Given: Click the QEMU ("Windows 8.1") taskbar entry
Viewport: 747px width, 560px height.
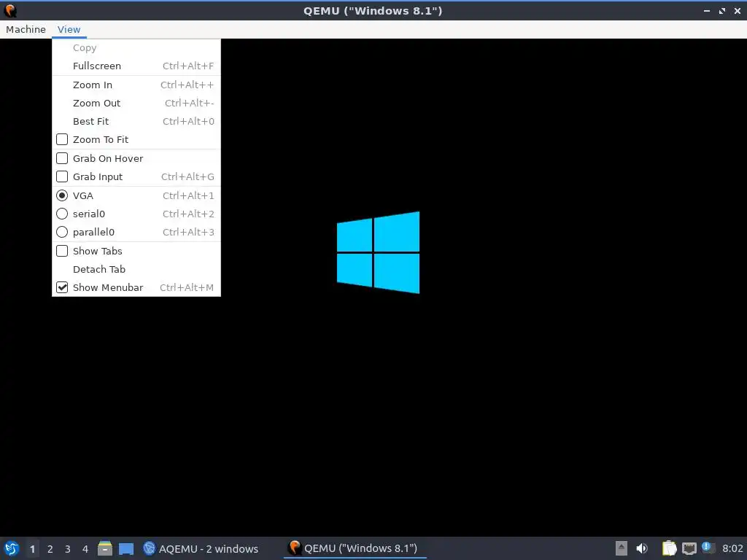Looking at the screenshot, I should (355, 548).
